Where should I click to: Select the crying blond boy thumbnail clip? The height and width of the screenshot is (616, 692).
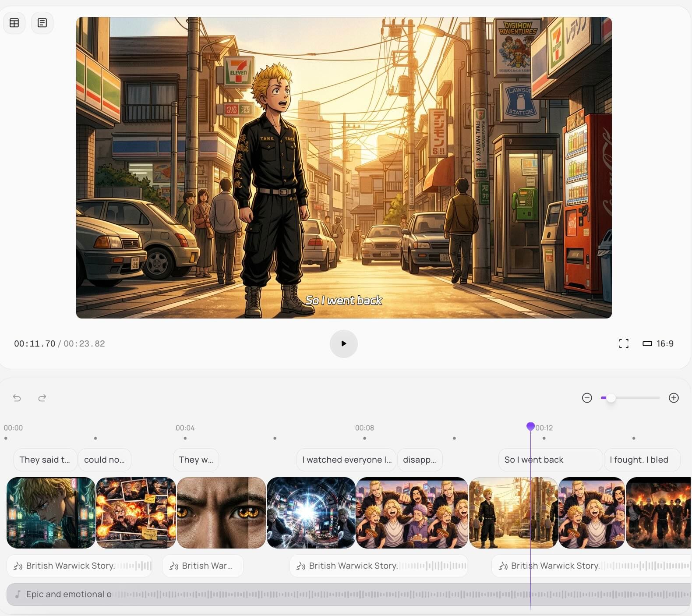[x=51, y=513]
